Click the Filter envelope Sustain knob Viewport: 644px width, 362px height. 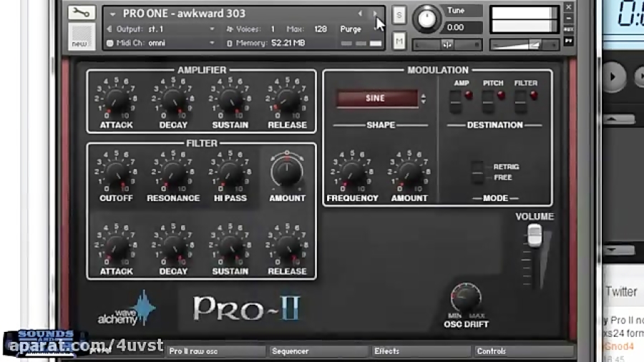[x=230, y=245]
